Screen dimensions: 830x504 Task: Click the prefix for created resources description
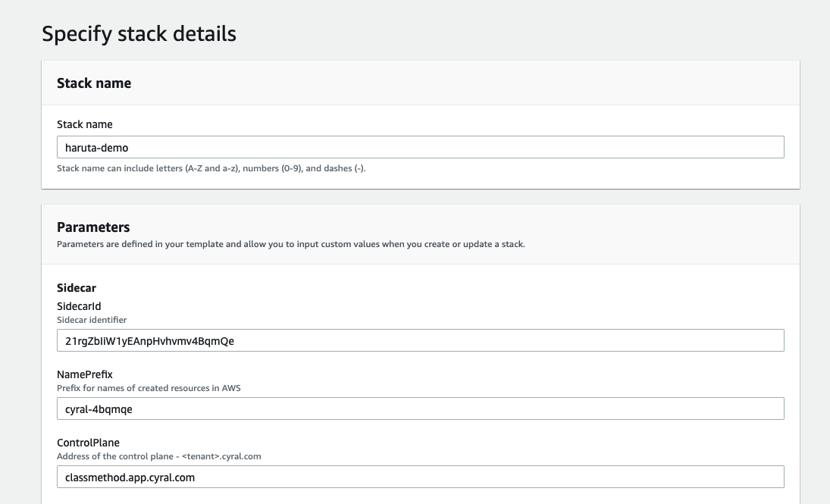149,388
